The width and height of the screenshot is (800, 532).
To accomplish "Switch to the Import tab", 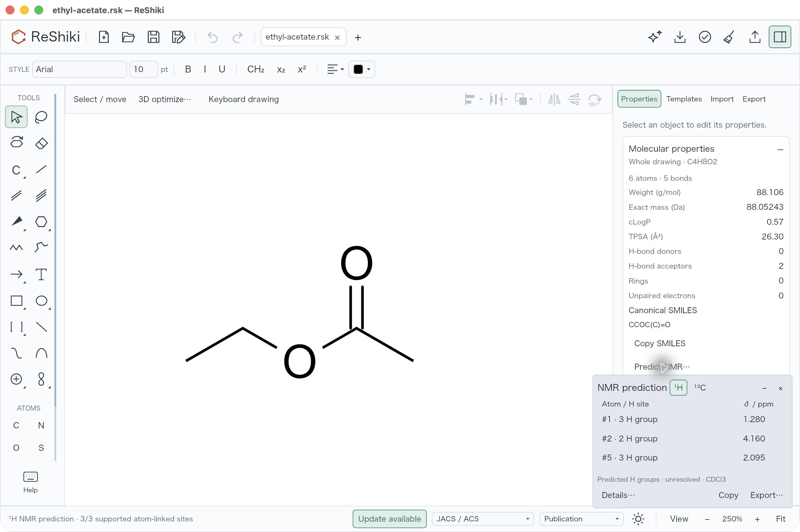I will [x=722, y=99].
